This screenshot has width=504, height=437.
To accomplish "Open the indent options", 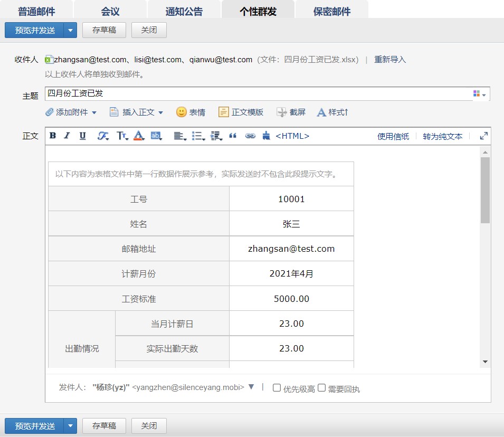I will click(x=216, y=136).
